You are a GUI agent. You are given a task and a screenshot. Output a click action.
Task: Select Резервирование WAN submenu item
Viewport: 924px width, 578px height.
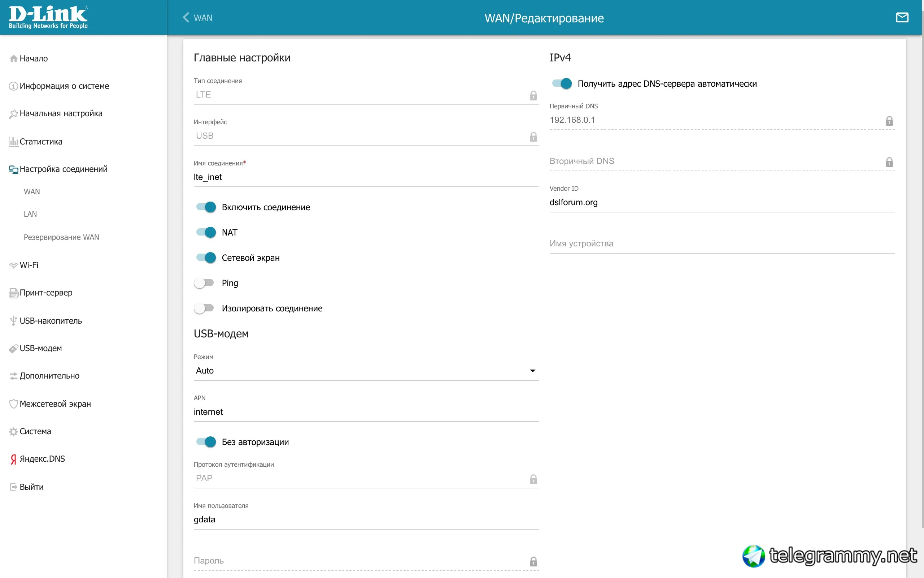[61, 237]
